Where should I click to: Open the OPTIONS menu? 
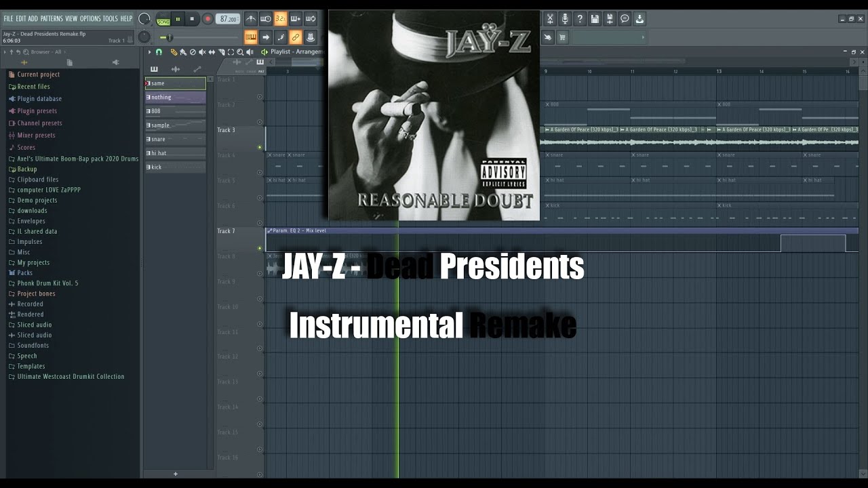pos(90,19)
